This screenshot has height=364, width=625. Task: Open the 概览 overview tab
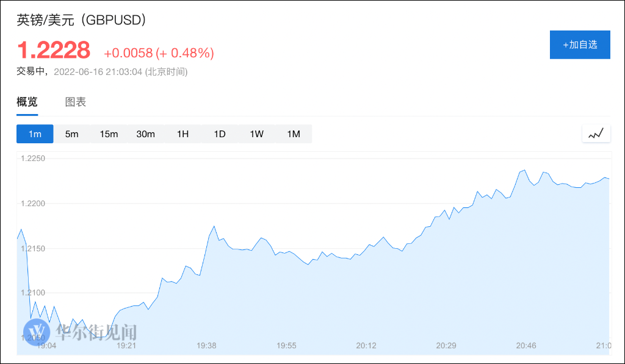(x=27, y=102)
